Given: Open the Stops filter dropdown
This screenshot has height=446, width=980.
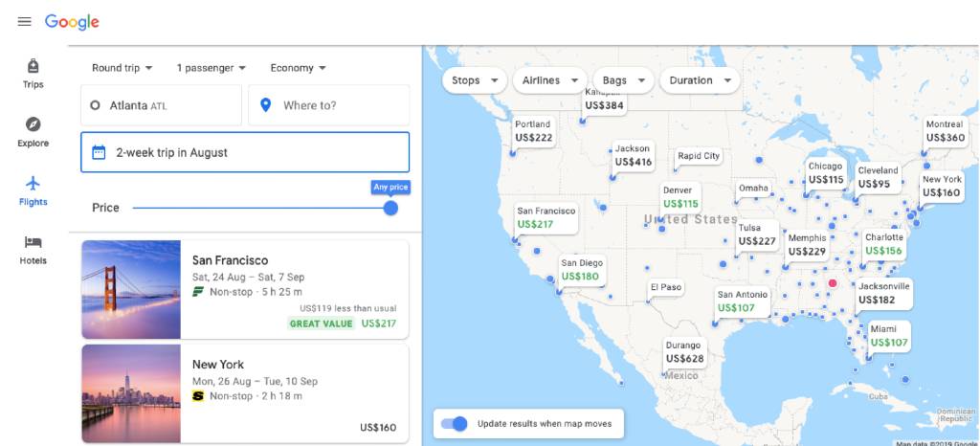Looking at the screenshot, I should point(475,80).
